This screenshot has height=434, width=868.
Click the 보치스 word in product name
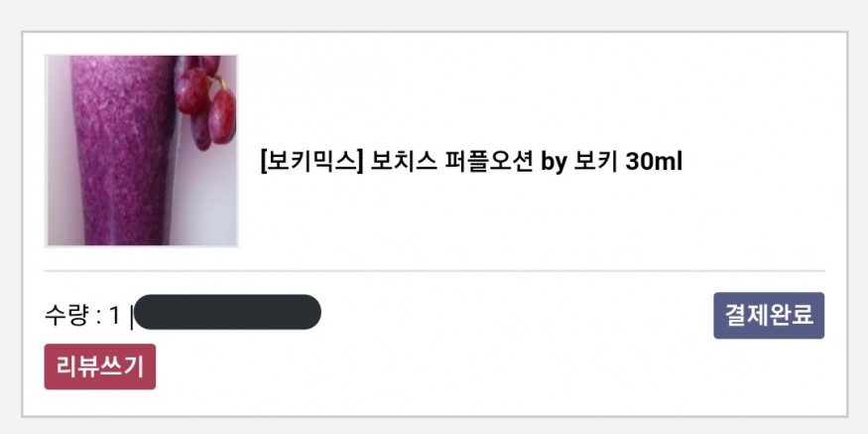[x=404, y=162]
